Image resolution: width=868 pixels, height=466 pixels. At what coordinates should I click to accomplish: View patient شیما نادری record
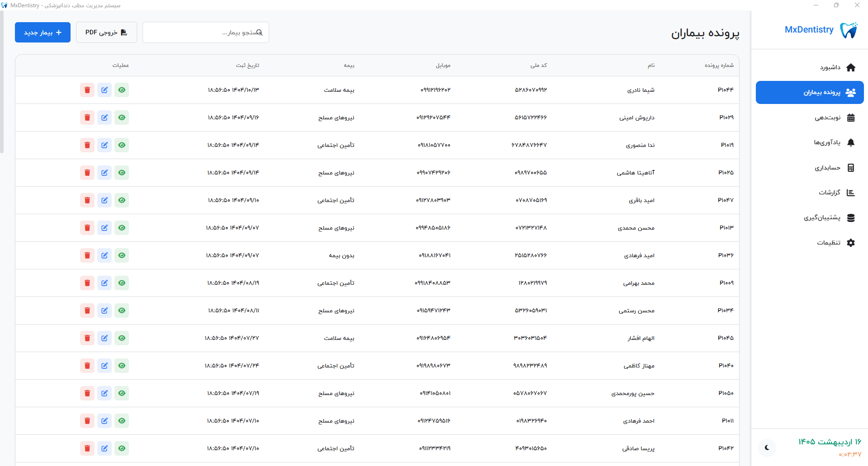pos(122,90)
